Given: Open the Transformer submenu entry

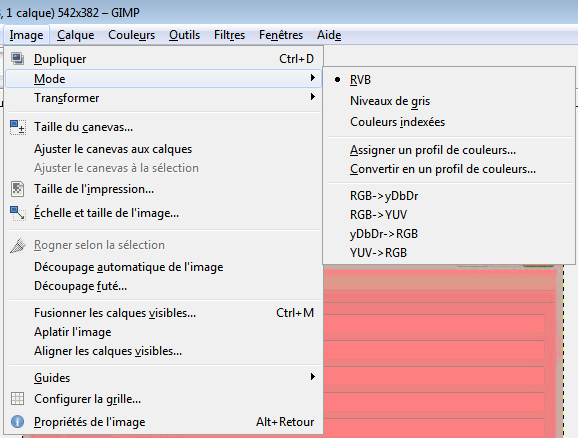Looking at the screenshot, I should pyautogui.click(x=164, y=98).
